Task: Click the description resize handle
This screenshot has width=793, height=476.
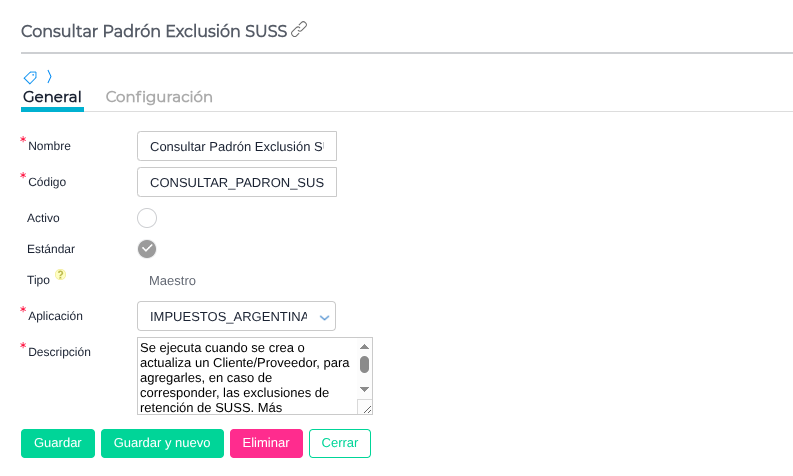Action: [366, 407]
